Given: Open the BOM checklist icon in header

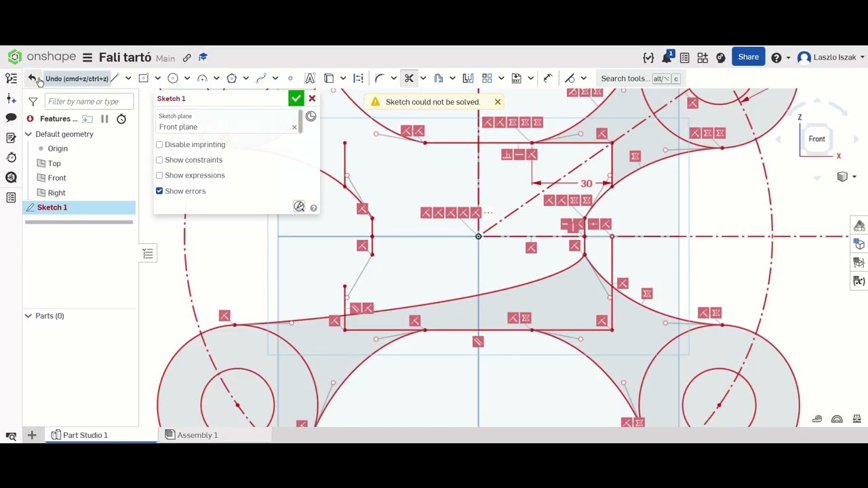Looking at the screenshot, I should pos(685,58).
